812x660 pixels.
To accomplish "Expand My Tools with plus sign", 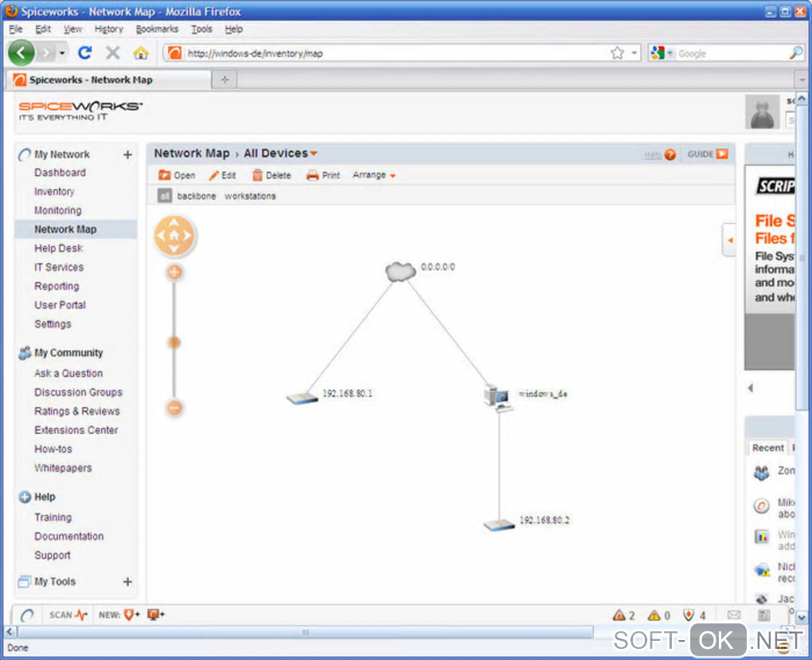I will [127, 582].
